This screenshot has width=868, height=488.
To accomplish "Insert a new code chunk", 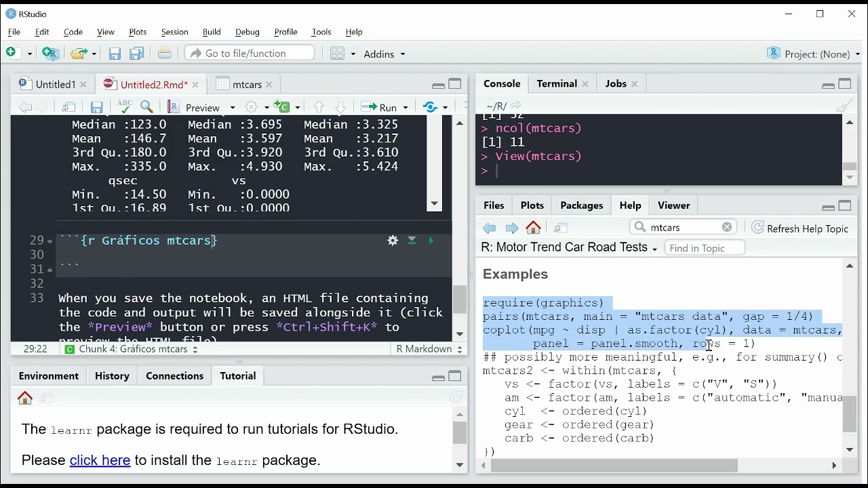I will 281,107.
